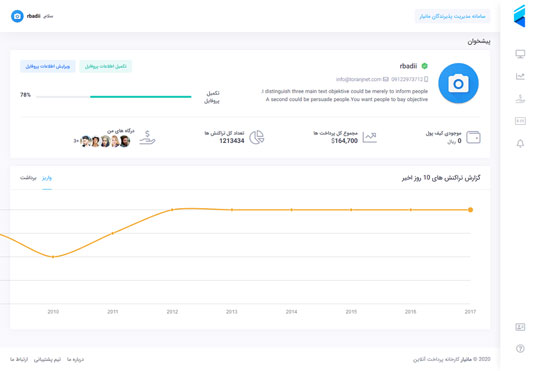The width and height of the screenshot is (540, 371).
Task: Click the dollar hand gateways icon
Action: coord(147,137)
